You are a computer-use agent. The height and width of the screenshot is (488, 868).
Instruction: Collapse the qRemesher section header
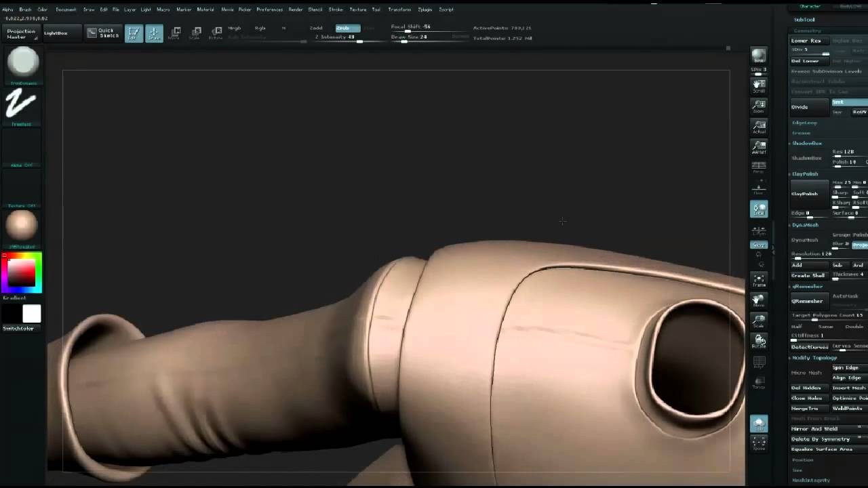[x=807, y=286]
